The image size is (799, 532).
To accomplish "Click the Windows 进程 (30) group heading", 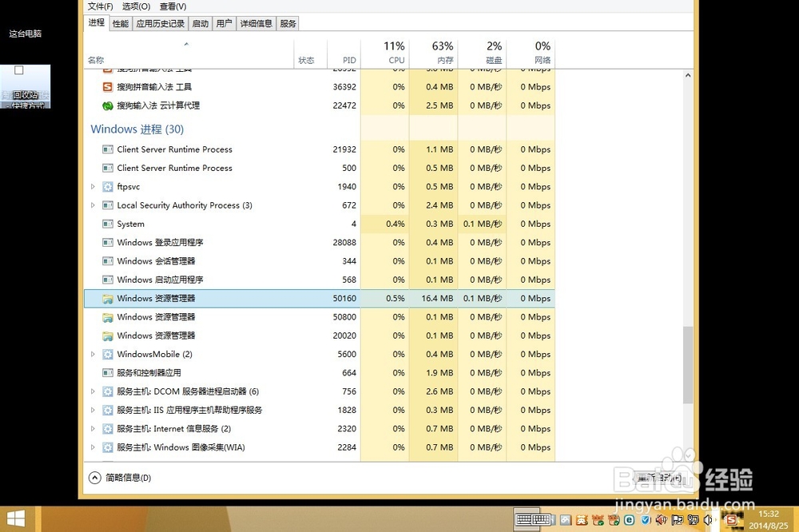I will pos(137,129).
